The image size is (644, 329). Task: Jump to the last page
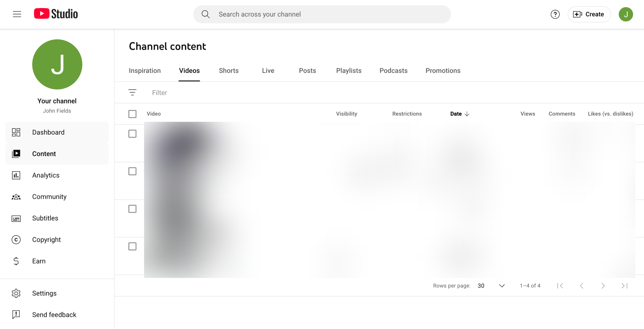tap(624, 286)
